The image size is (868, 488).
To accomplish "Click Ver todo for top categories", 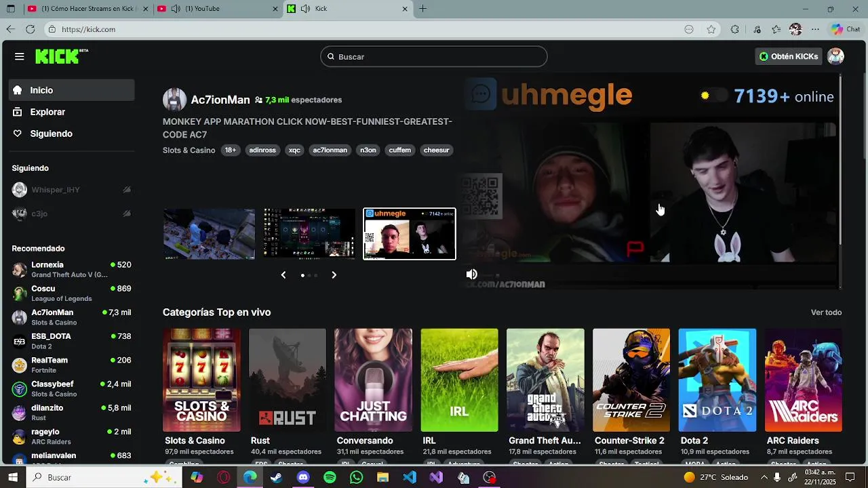I will coord(826,312).
